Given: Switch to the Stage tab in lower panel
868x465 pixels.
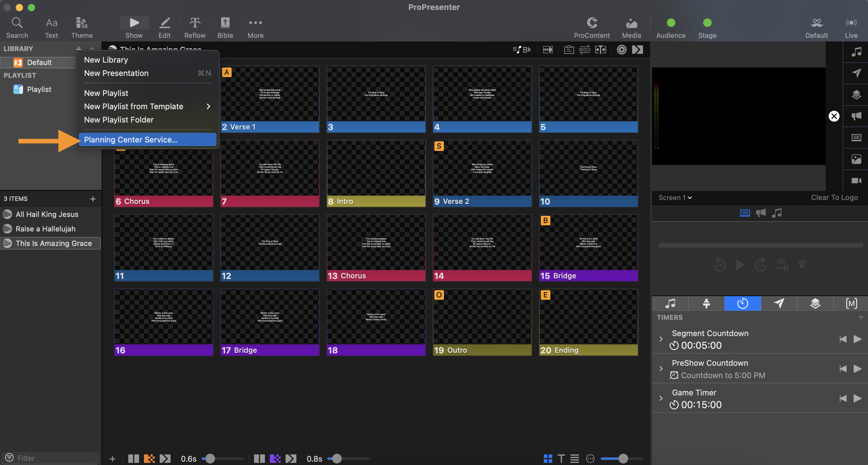Looking at the screenshot, I should 706,303.
